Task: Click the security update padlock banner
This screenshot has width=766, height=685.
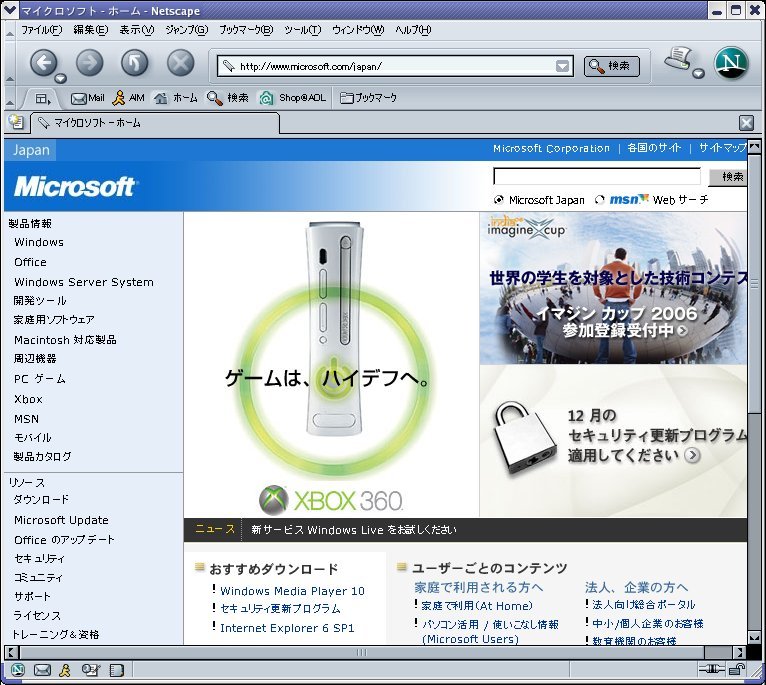Action: tap(613, 441)
